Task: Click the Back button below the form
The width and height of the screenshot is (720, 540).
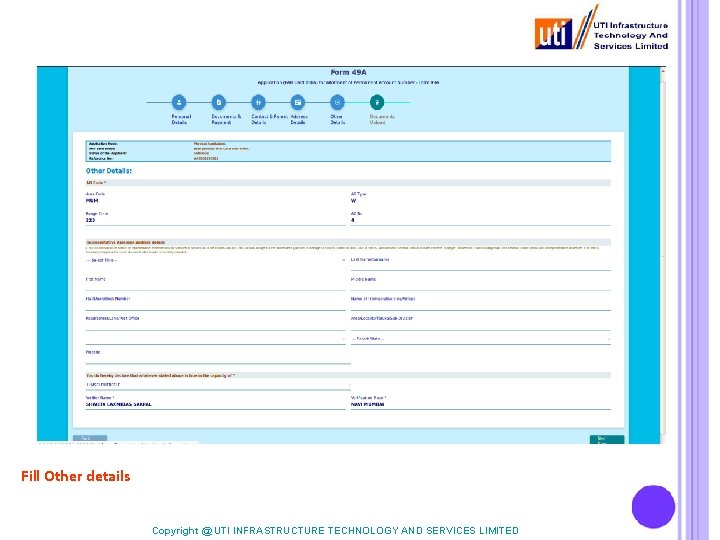Action: (x=90, y=439)
